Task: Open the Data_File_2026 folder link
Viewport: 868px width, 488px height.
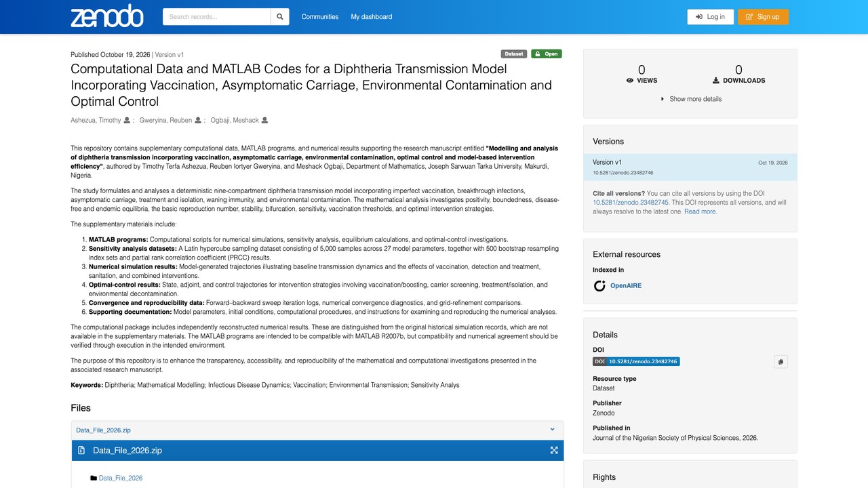Action: coord(121,479)
